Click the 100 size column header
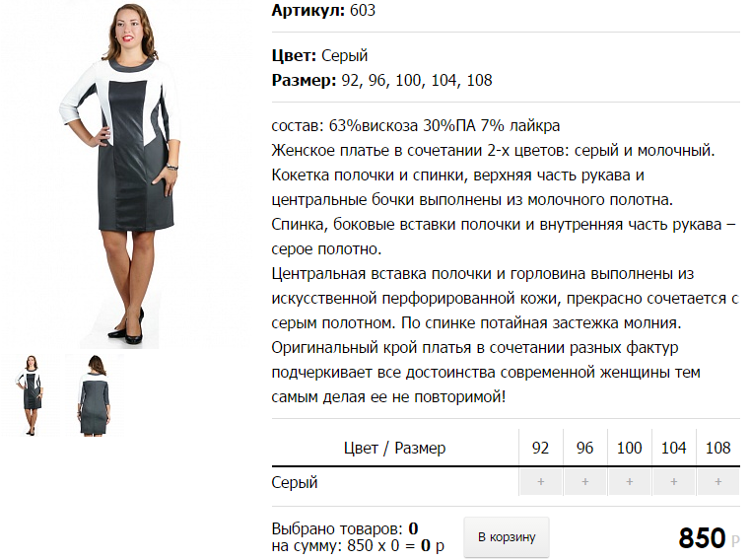 [630, 448]
